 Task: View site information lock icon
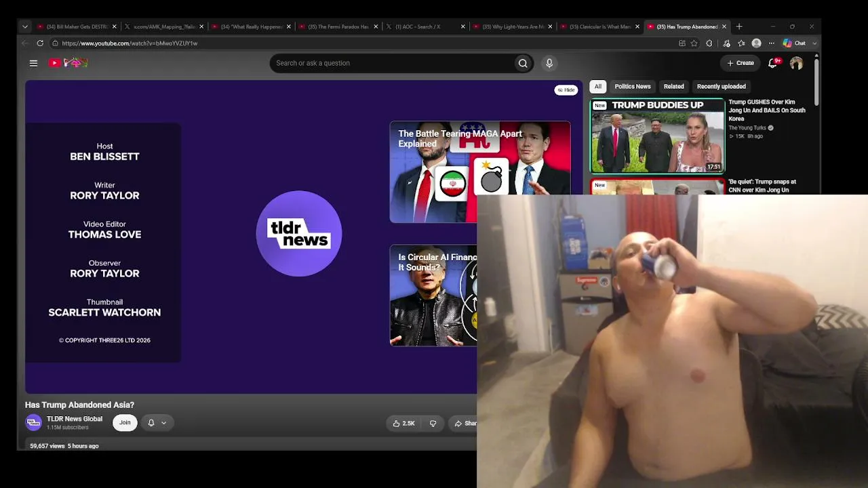[x=56, y=43]
